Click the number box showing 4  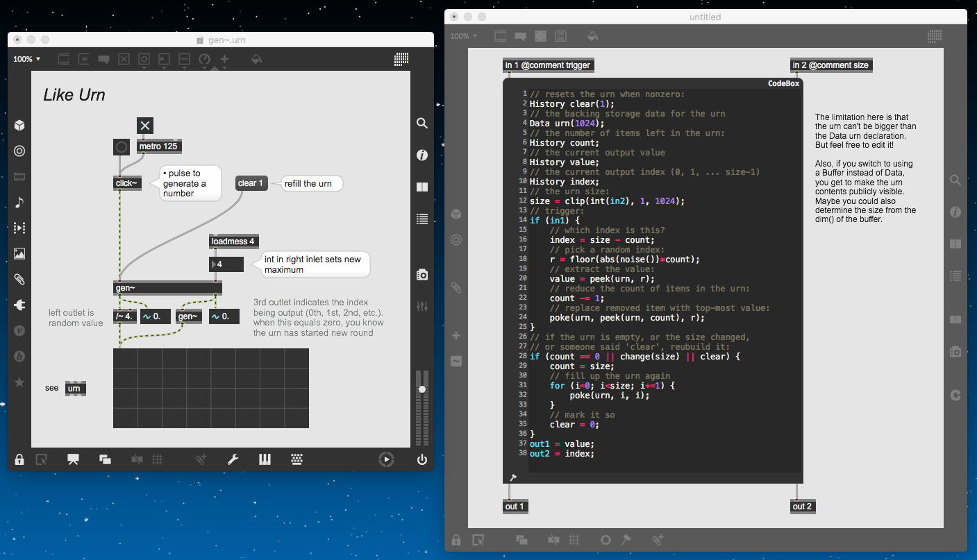point(226,264)
